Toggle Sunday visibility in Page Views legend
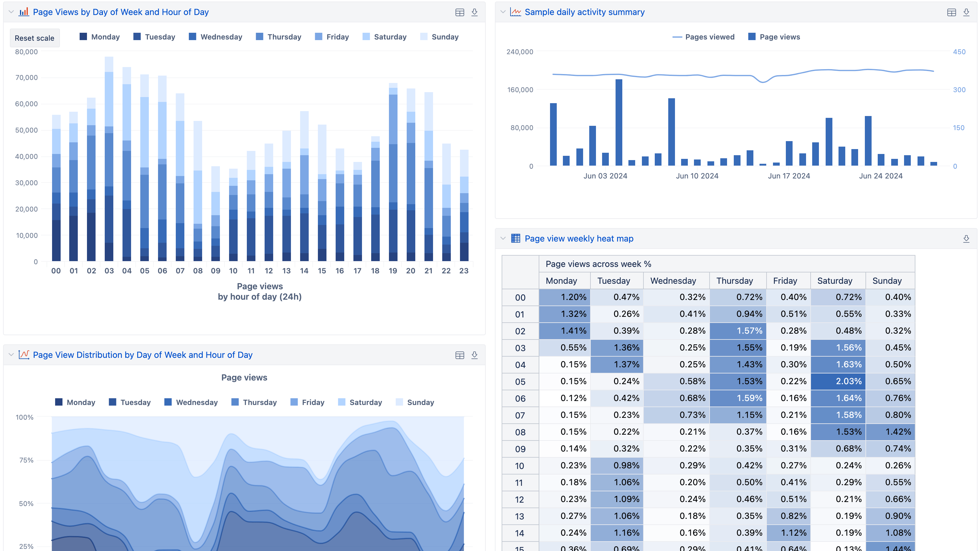 coord(445,36)
